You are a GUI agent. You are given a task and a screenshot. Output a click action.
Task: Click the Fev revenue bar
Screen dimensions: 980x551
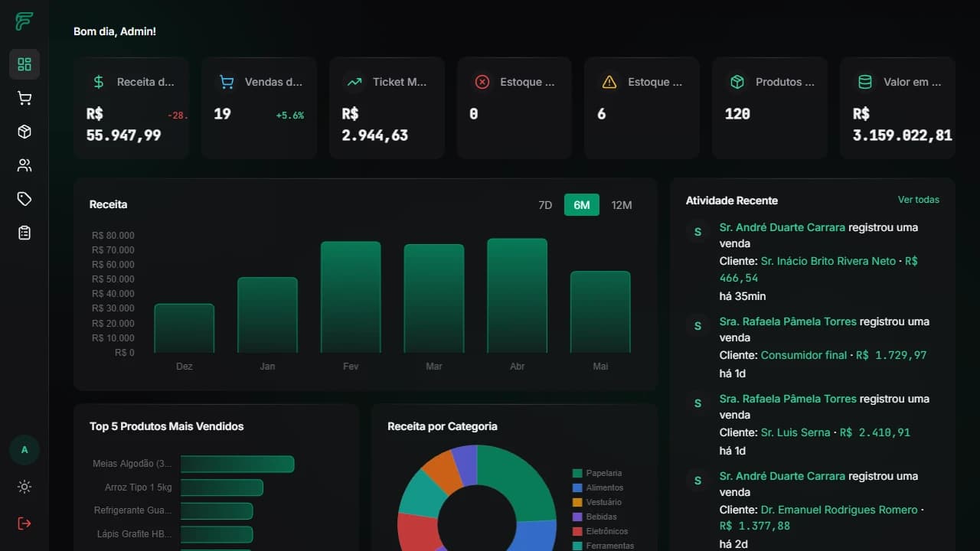(x=351, y=297)
